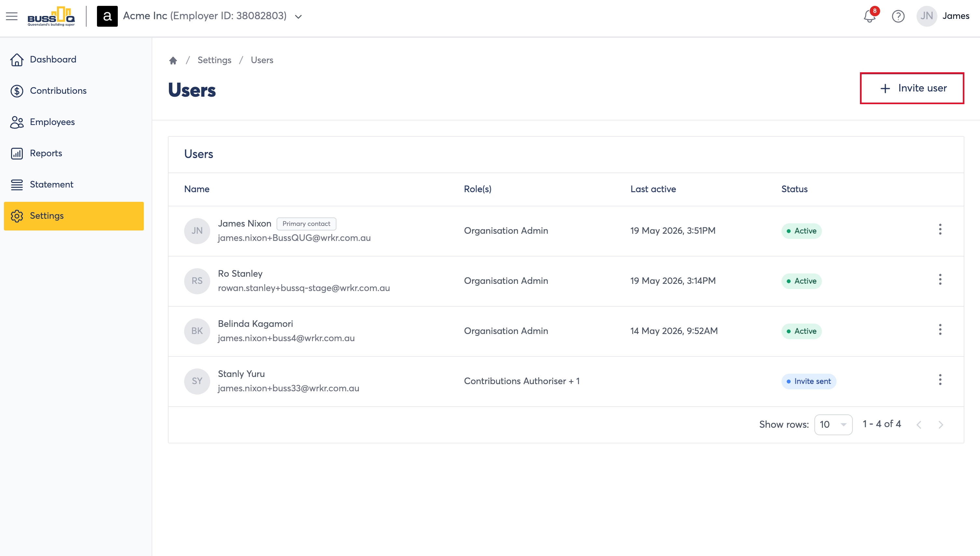This screenshot has height=556, width=980.
Task: Open Statement in the sidebar
Action: 74,185
